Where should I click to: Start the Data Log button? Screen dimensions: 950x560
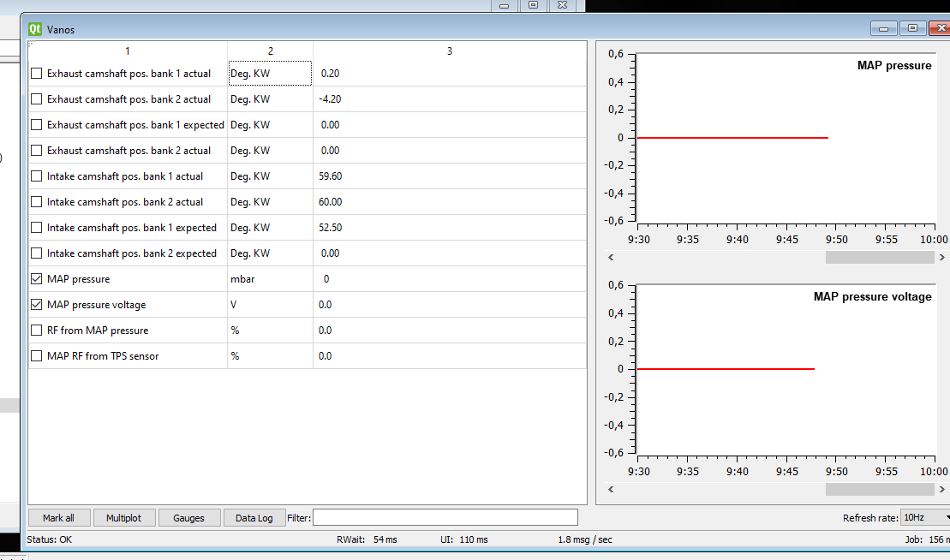254,518
